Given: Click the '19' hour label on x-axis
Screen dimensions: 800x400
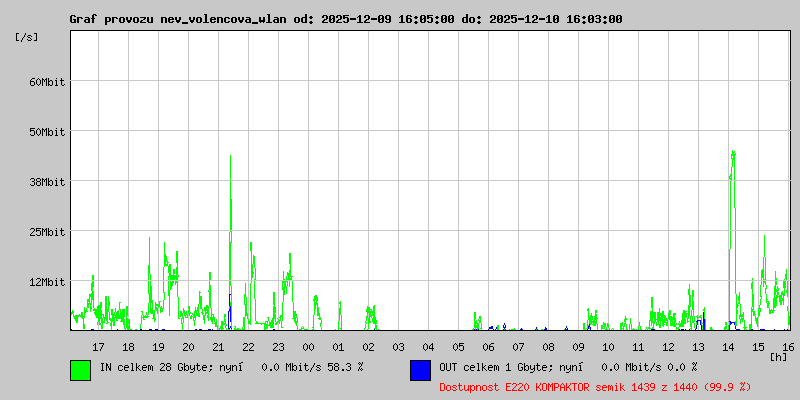Looking at the screenshot, I should coord(159,347).
